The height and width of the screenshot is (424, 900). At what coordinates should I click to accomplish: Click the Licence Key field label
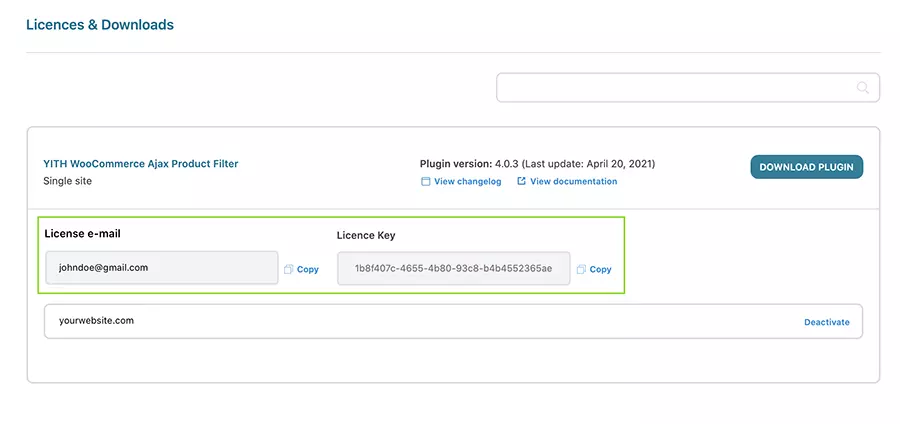(x=369, y=235)
